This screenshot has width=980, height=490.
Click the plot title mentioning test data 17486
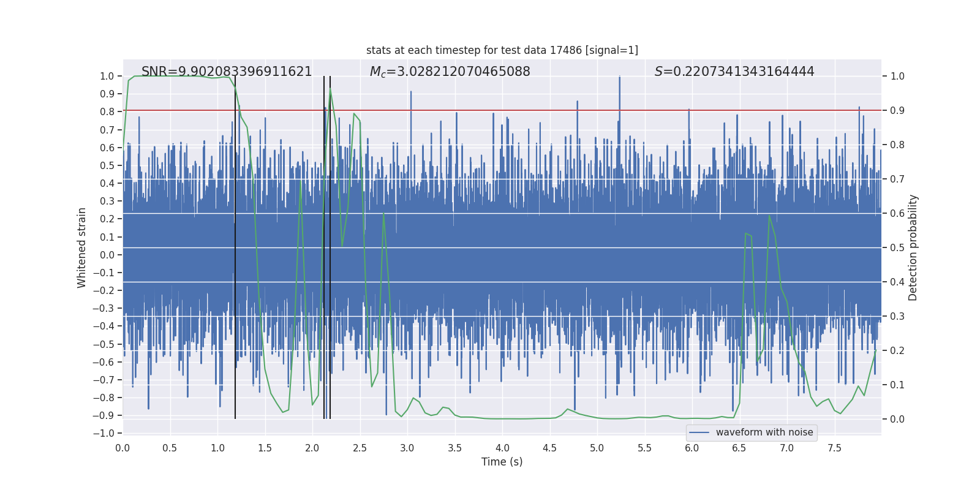[502, 50]
